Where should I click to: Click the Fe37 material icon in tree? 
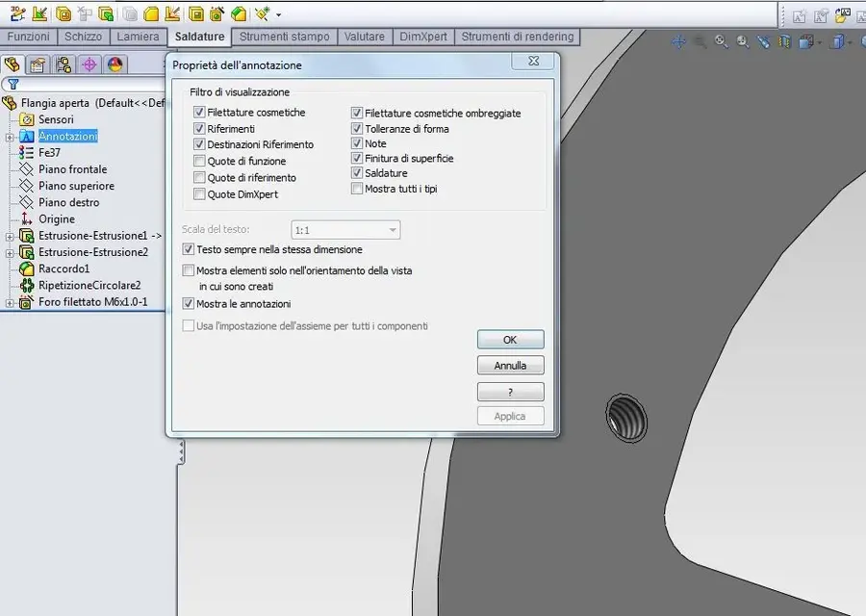coord(26,152)
